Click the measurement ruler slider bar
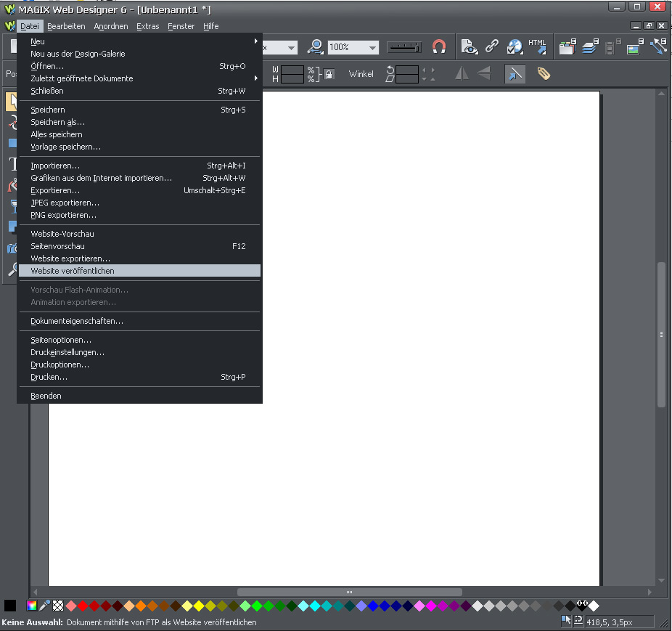The width and height of the screenshot is (672, 631). pos(404,47)
